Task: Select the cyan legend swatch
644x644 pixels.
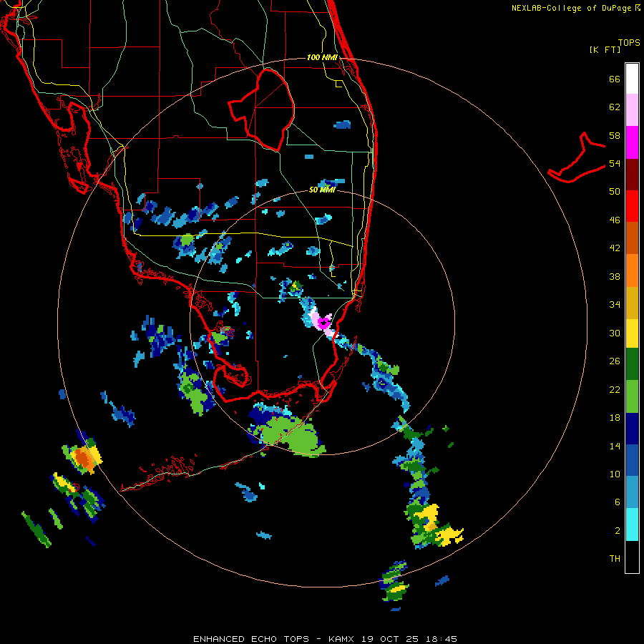Action: 632,525
